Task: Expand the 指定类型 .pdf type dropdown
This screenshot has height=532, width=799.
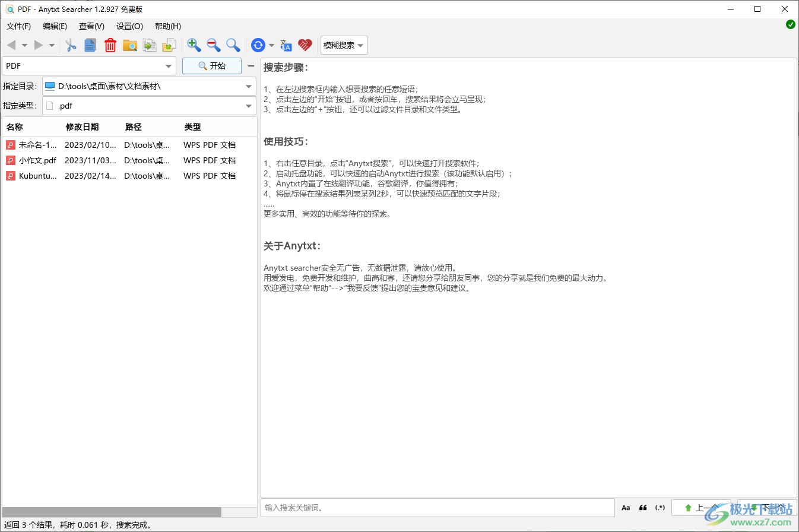Action: coord(249,106)
